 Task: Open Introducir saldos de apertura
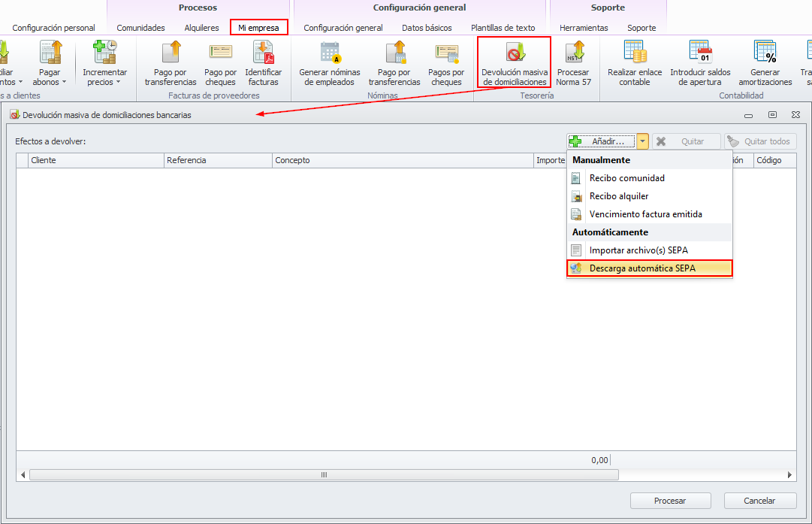tap(700, 63)
